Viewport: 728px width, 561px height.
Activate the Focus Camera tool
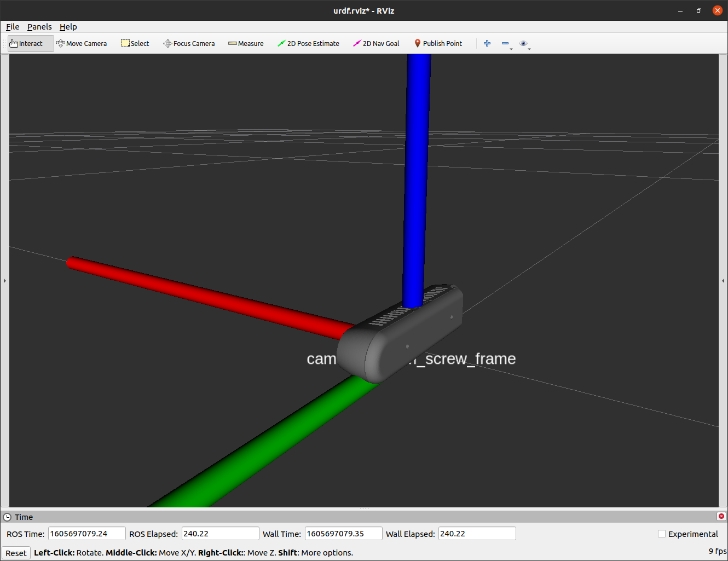pos(189,43)
